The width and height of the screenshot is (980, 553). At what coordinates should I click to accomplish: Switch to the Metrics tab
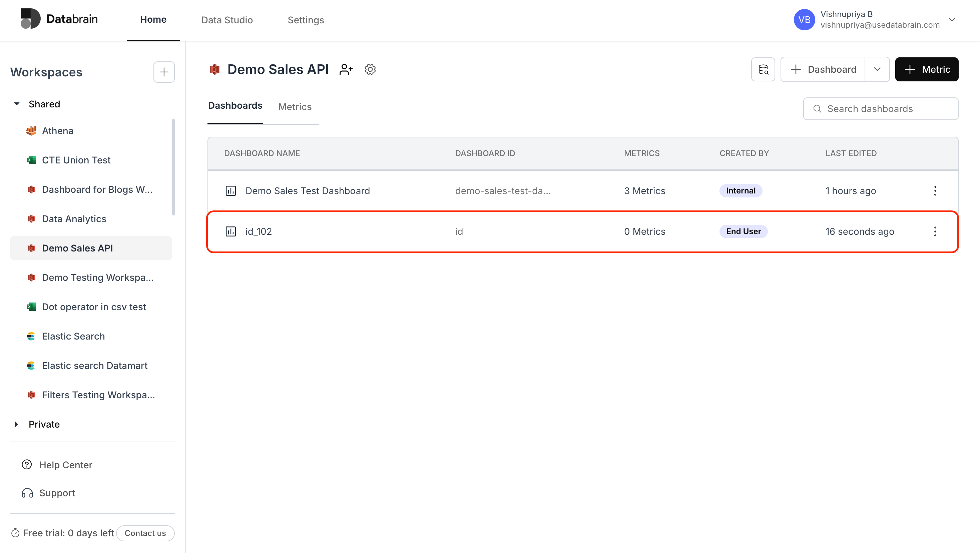(295, 107)
